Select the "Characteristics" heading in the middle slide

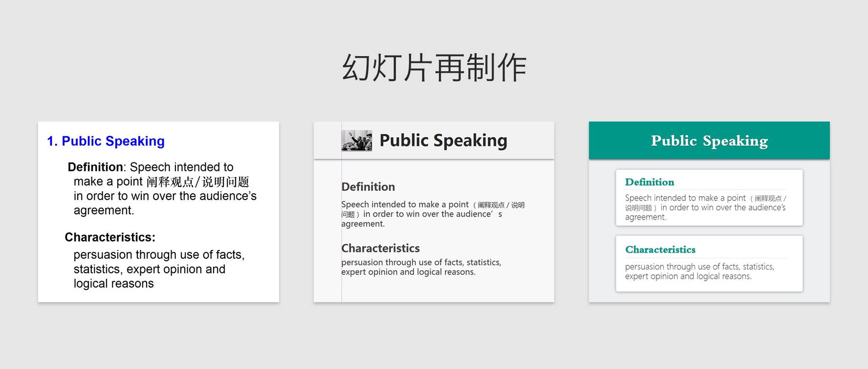pyautogui.click(x=380, y=248)
